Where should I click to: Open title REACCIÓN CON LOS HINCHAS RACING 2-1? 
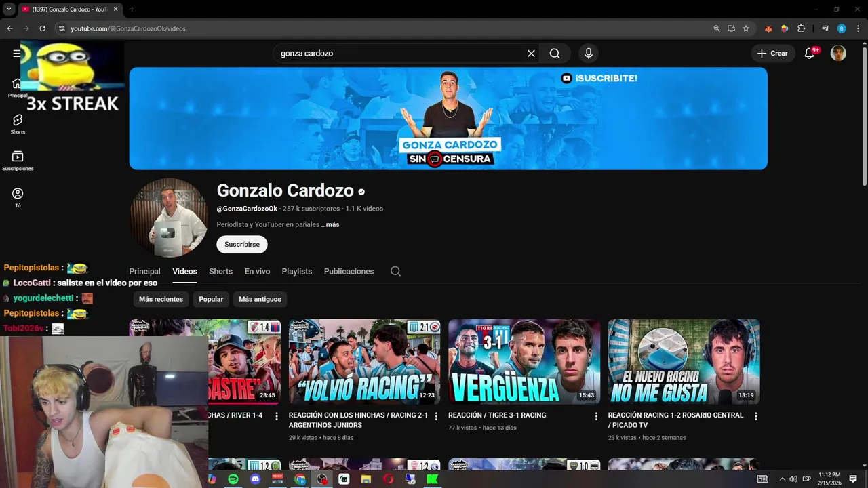(358, 420)
